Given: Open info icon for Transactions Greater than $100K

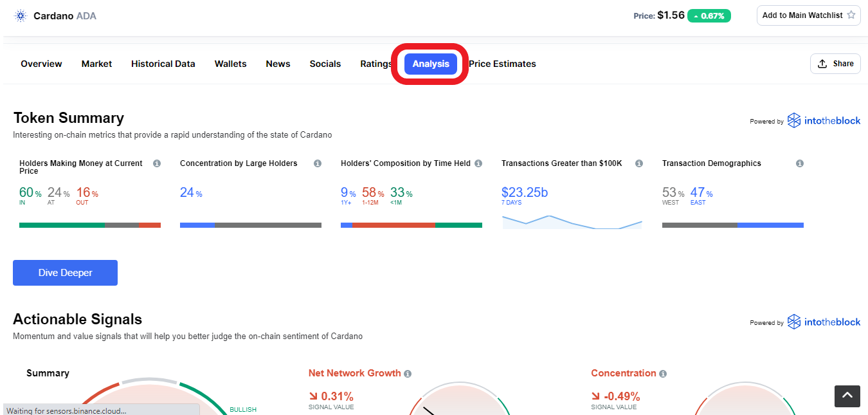Looking at the screenshot, I should (x=639, y=163).
